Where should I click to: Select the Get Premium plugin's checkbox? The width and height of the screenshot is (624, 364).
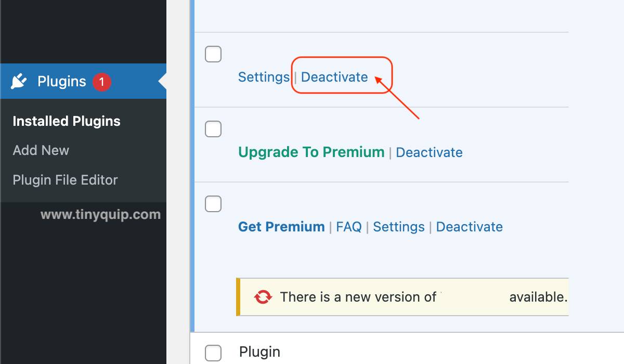pos(213,204)
